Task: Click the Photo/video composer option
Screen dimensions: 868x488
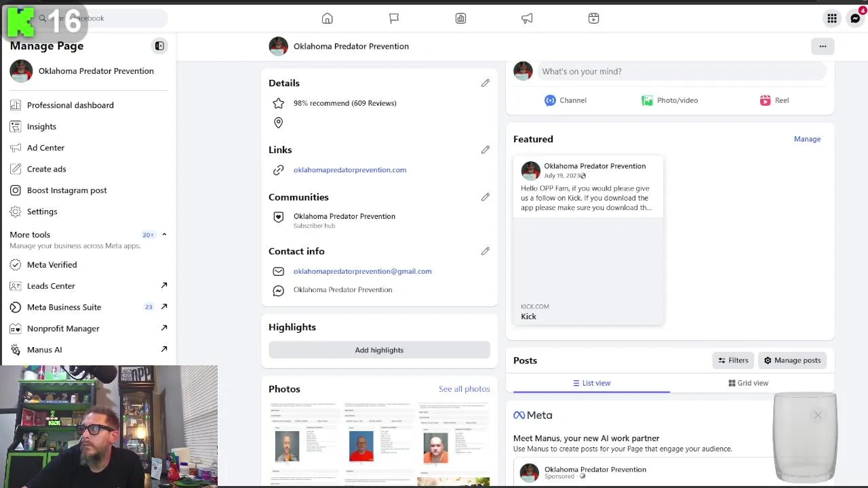Action: click(669, 100)
